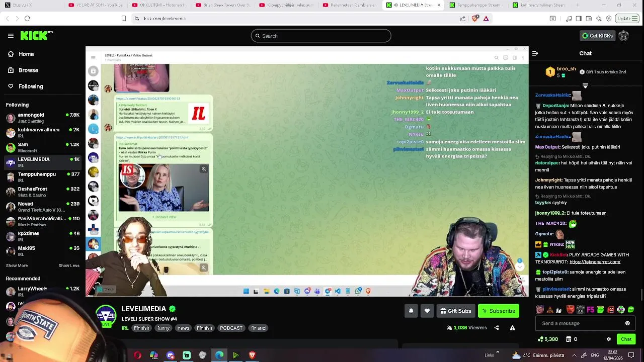This screenshot has height=362, width=644.
Task: Open the Windows notification center icon
Action: [631, 355]
